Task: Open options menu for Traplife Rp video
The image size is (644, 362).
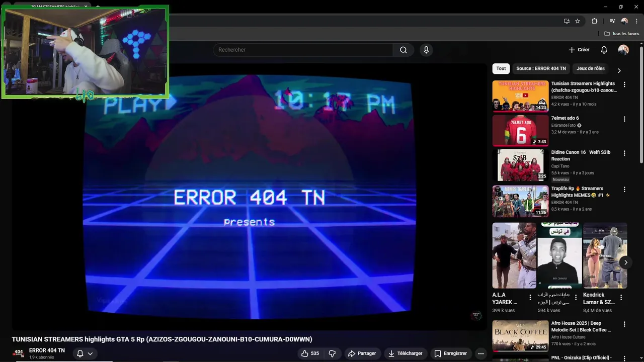Action: pos(624,190)
